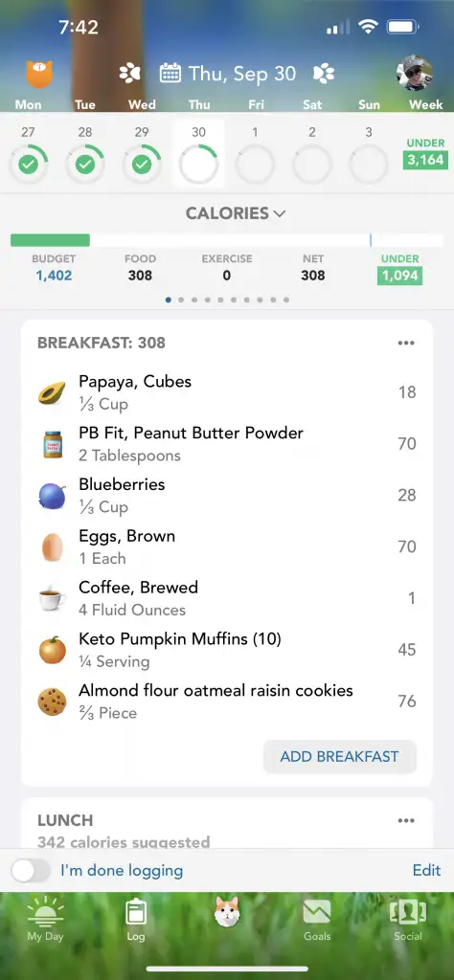Viewport: 454px width, 980px height.
Task: Select Wednesday 29 completed day circle
Action: 142,165
